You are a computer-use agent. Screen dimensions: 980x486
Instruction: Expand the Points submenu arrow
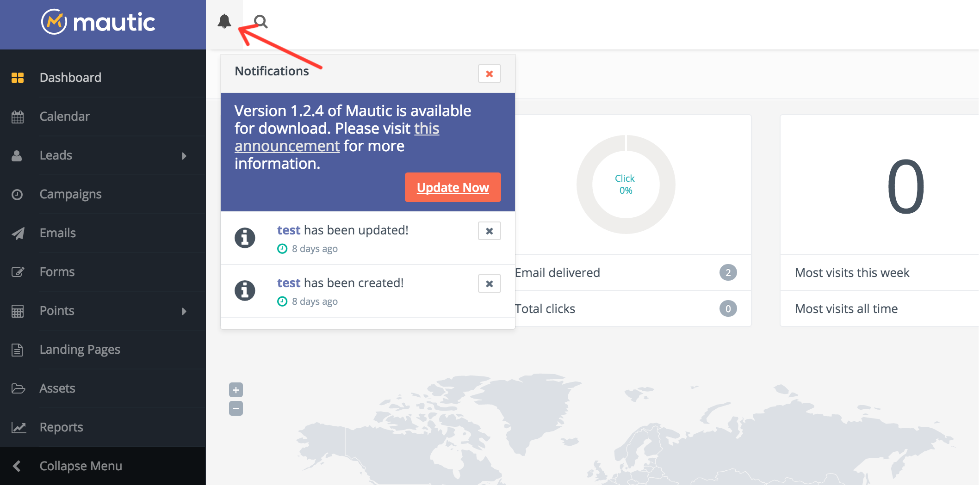(x=184, y=311)
